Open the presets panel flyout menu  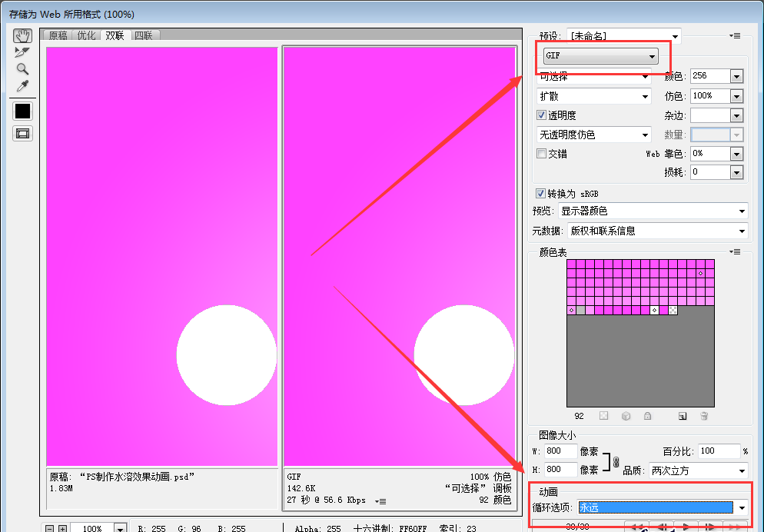735,35
